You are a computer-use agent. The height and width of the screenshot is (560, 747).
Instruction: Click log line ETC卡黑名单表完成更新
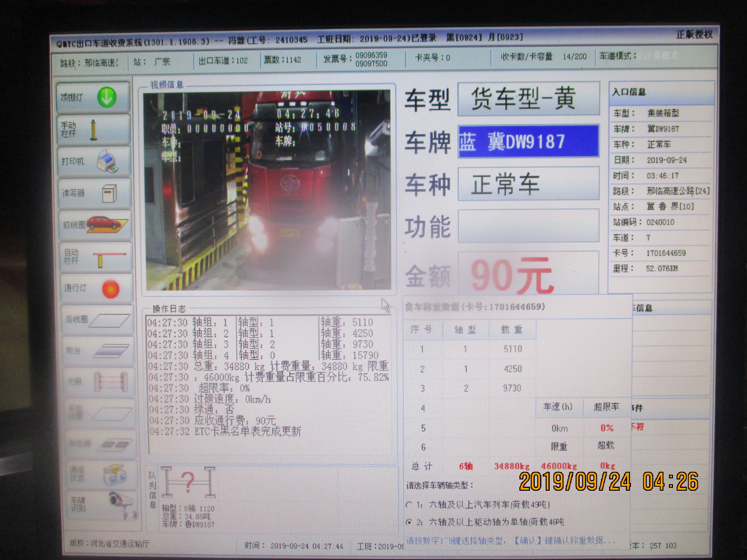(225, 432)
